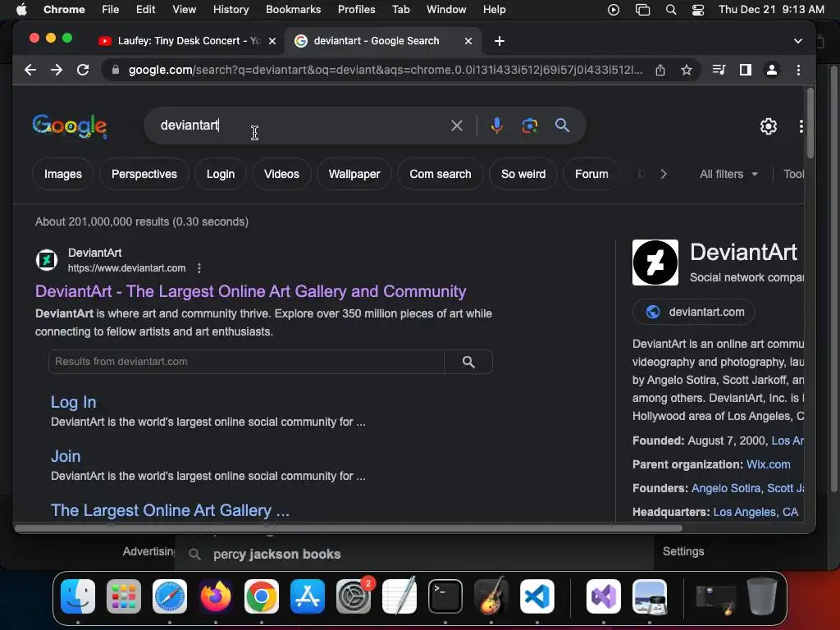Screen dimensions: 840x630
Task: Open Spotlight search in menu bar
Action: tap(670, 9)
